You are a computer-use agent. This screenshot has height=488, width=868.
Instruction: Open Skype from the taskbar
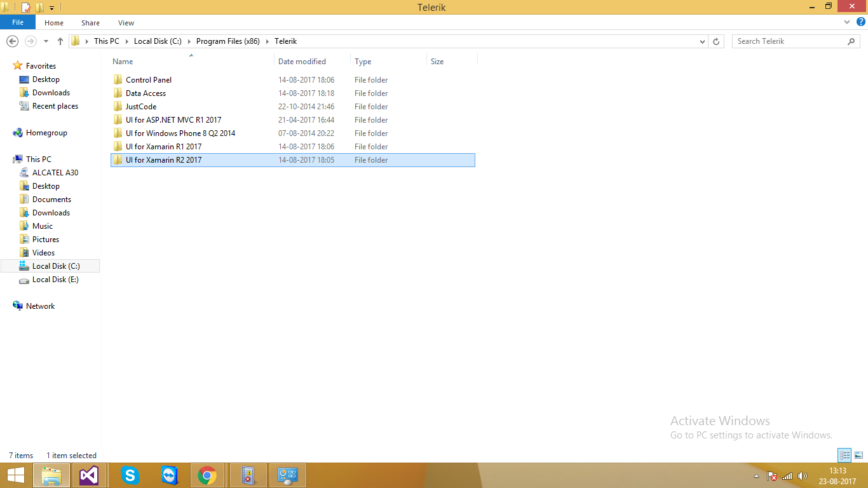130,475
